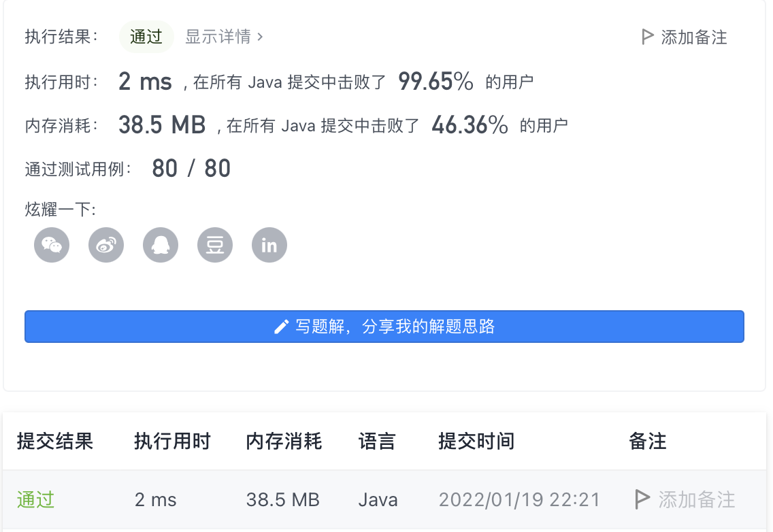Click the submission timestamp 2022/01/19 22:21
Viewport: 773px width, 532px height.
[x=519, y=499]
